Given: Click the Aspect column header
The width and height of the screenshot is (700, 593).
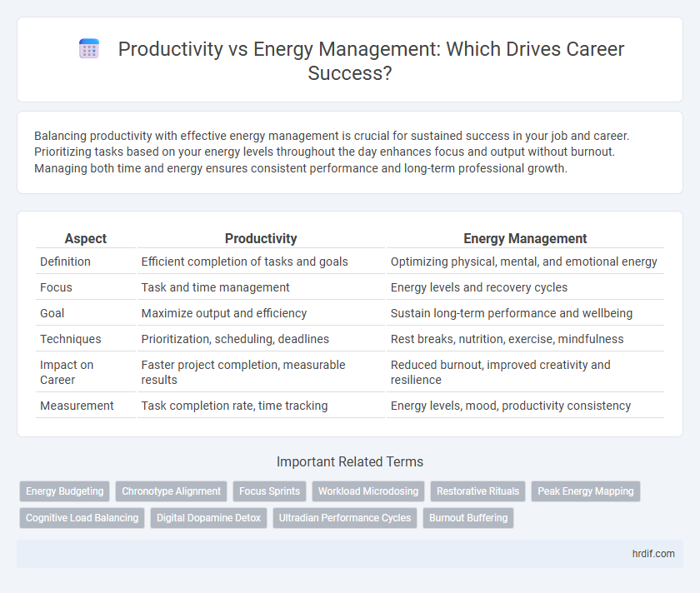Looking at the screenshot, I should [x=86, y=239].
